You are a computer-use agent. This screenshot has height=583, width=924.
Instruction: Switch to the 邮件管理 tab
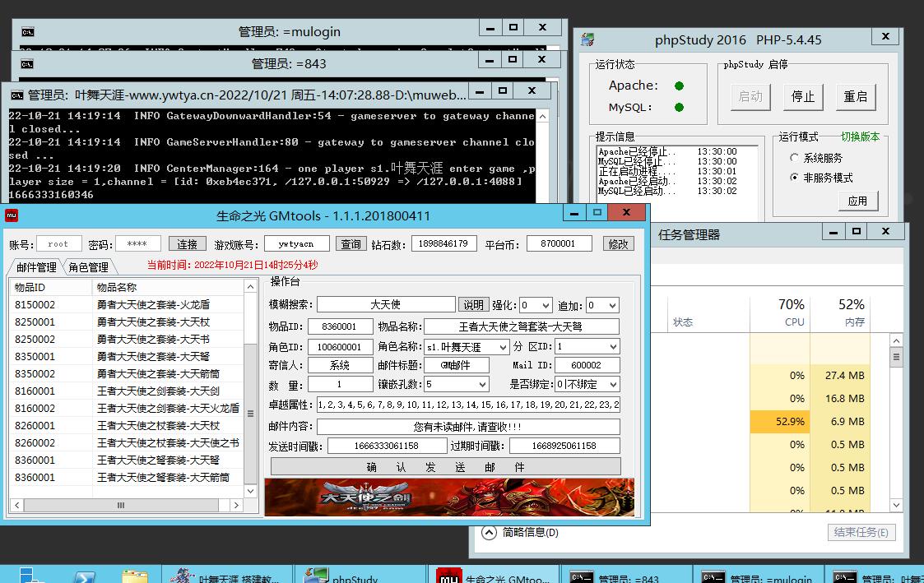click(x=36, y=267)
